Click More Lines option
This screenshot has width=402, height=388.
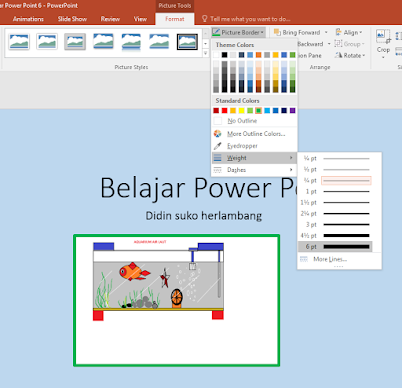pyautogui.click(x=330, y=259)
